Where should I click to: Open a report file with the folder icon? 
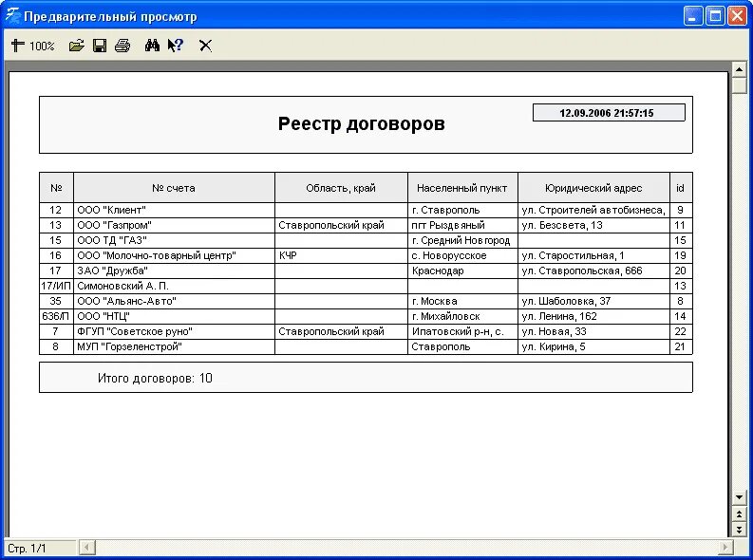[x=76, y=46]
